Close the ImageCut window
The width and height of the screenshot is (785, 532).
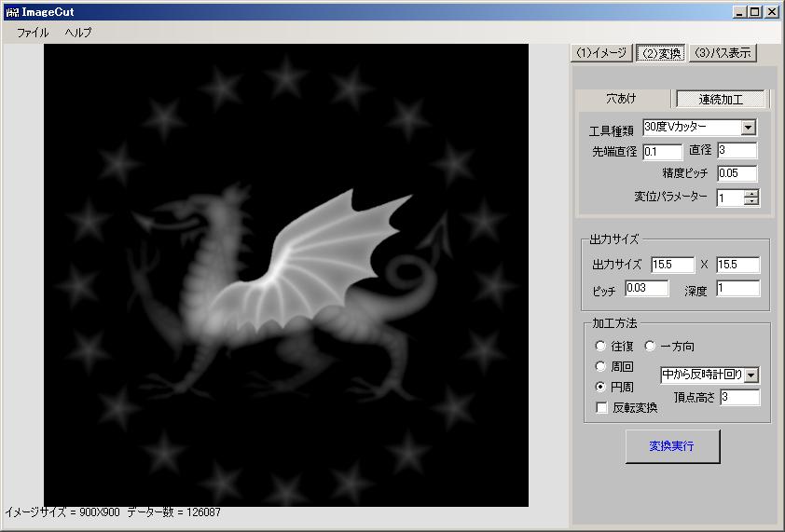click(x=772, y=12)
